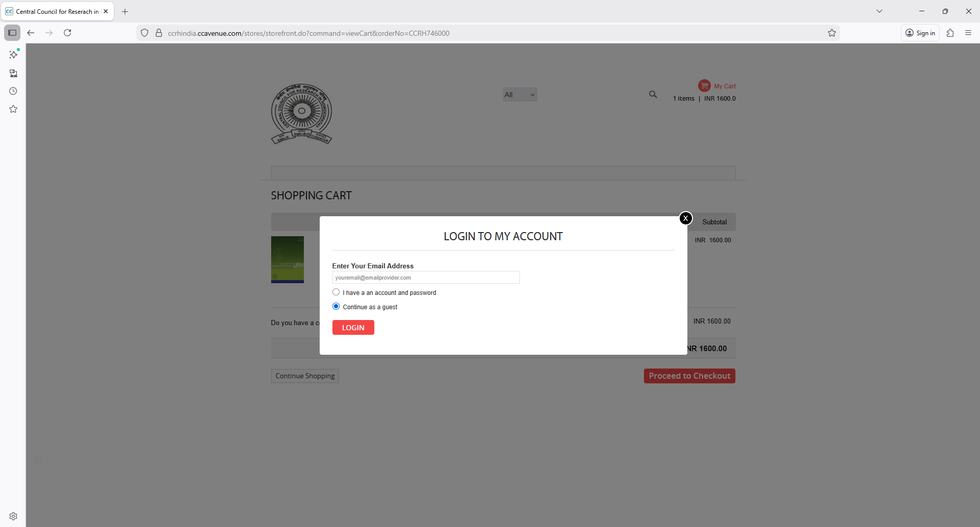Image resolution: width=980 pixels, height=527 pixels.
Task: Go back using the browser back arrow
Action: [31, 33]
